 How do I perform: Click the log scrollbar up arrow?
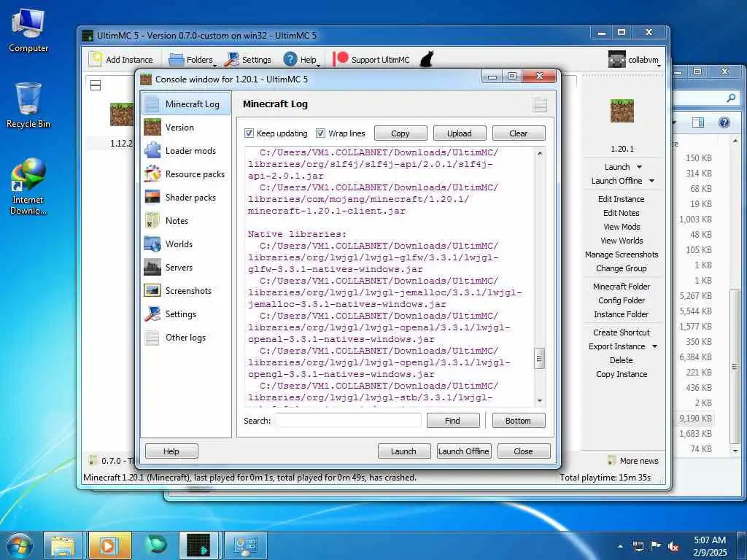coord(539,153)
